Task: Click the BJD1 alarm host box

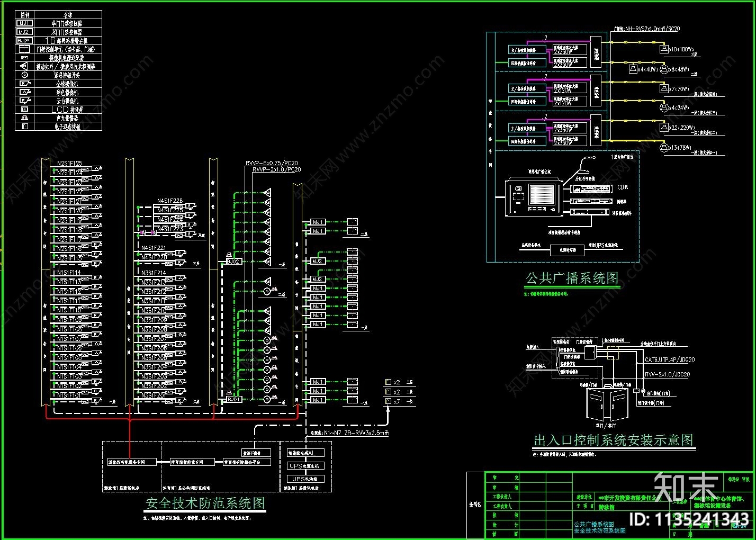Action: (x=233, y=399)
